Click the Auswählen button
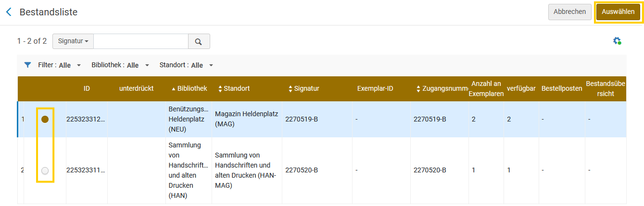Screen dimensions: 644x206 (618, 12)
